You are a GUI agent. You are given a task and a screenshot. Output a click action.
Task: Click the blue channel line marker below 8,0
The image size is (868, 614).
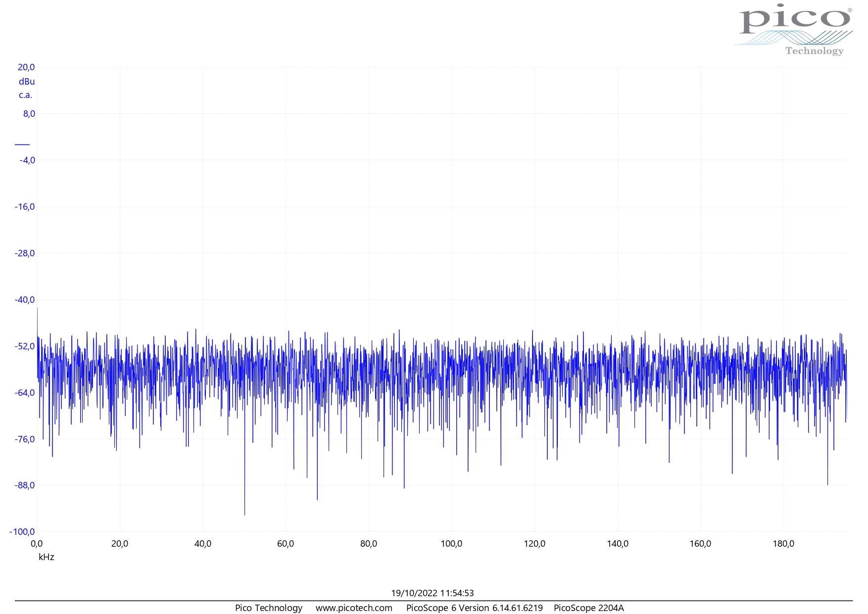point(22,144)
